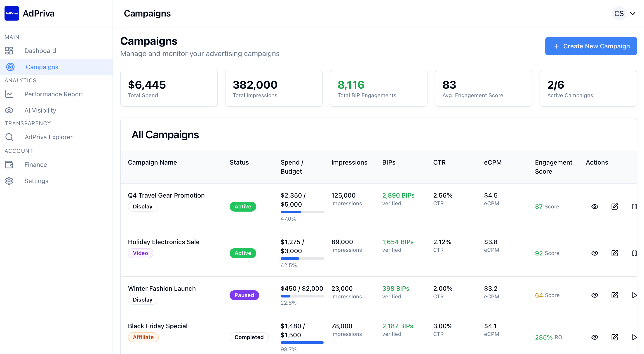This screenshot has width=644, height=354.
Task: Click the Finance wallet icon
Action: (9, 165)
